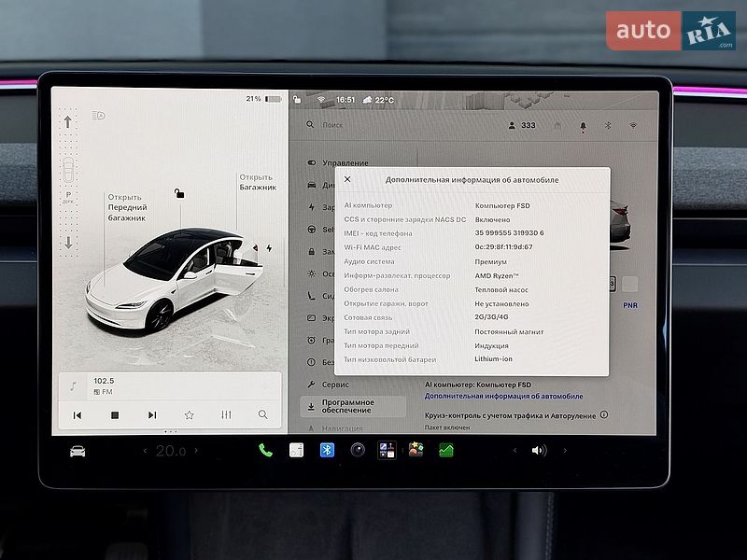Tap the 'Lithium-ion' battery type value
Screen dimensions: 747x560
[x=493, y=359]
